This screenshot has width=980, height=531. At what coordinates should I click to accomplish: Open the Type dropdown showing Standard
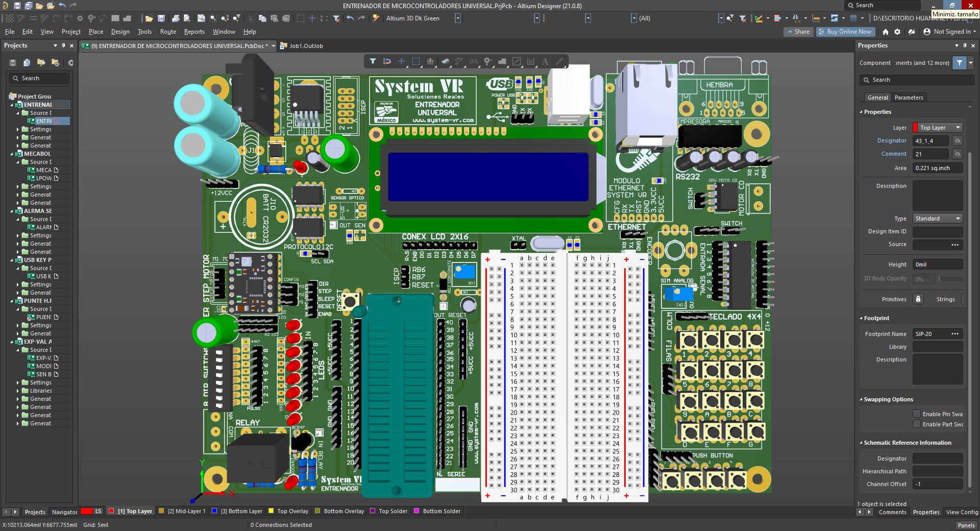pos(937,219)
